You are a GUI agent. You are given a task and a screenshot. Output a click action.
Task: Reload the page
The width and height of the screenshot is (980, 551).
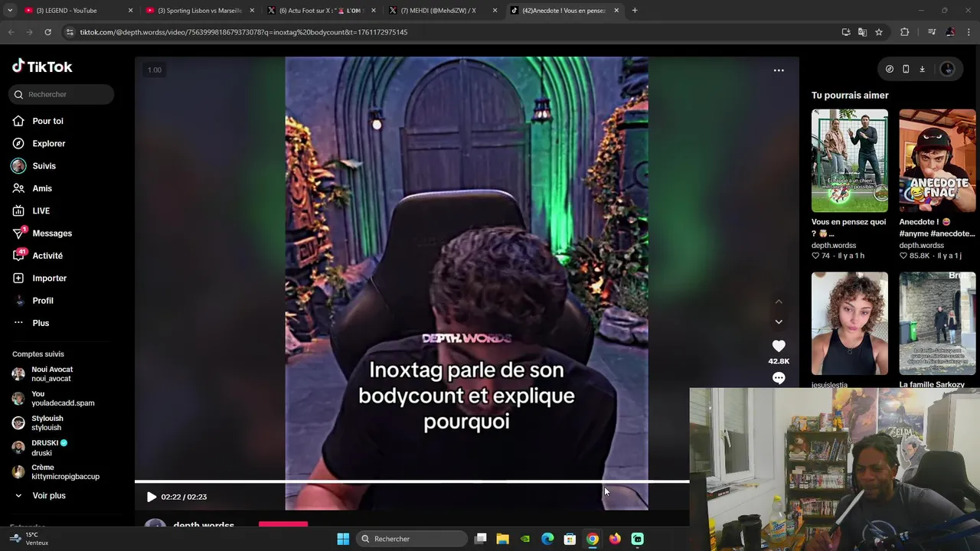(x=47, y=32)
